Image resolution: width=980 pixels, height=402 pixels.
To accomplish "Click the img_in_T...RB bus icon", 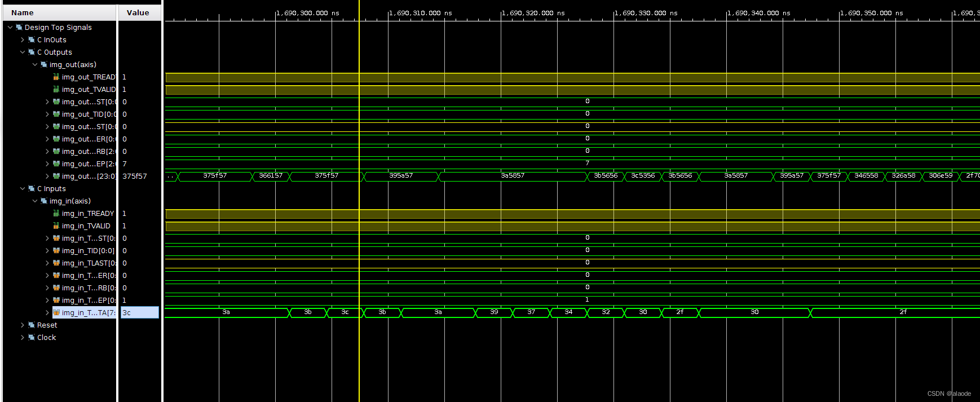I will (56, 288).
